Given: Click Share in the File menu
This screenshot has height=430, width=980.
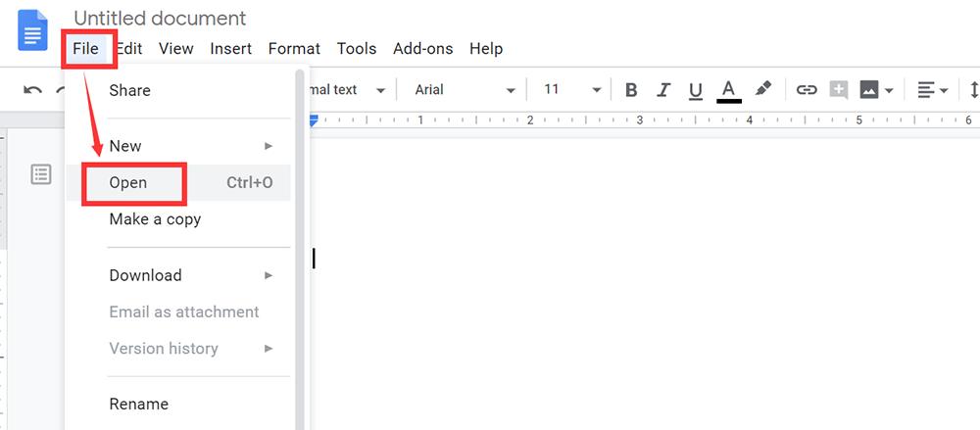Looking at the screenshot, I should tap(129, 90).
